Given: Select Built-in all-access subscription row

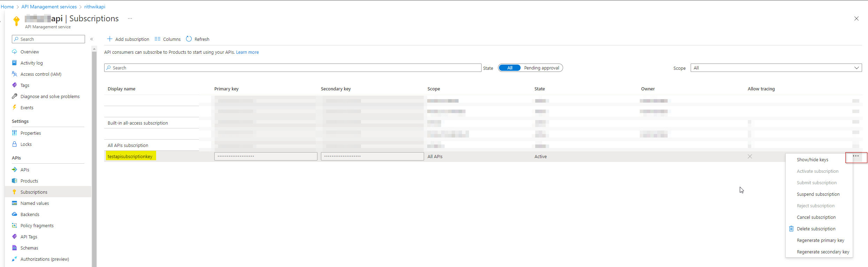Looking at the screenshot, I should tap(138, 123).
